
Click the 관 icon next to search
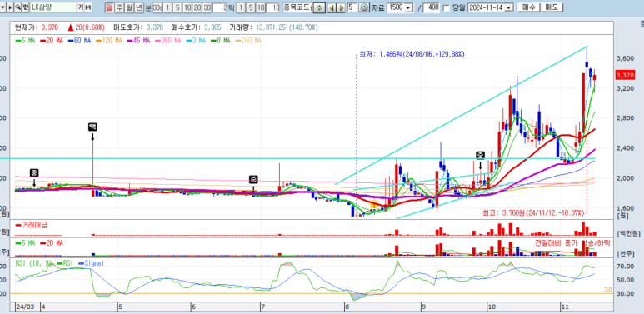pyautogui.click(x=26, y=7)
